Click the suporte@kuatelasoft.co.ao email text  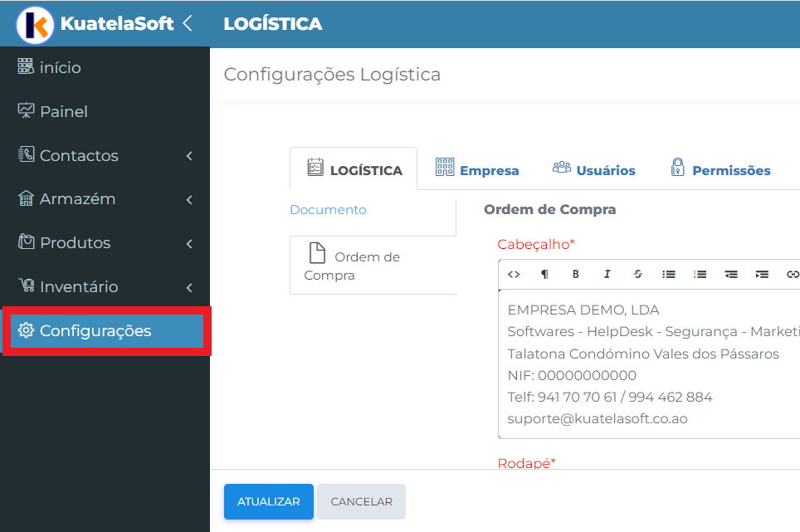click(598, 419)
